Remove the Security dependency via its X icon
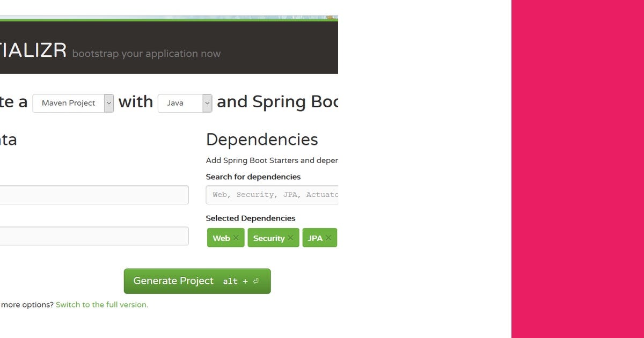This screenshot has width=644, height=338. click(291, 237)
